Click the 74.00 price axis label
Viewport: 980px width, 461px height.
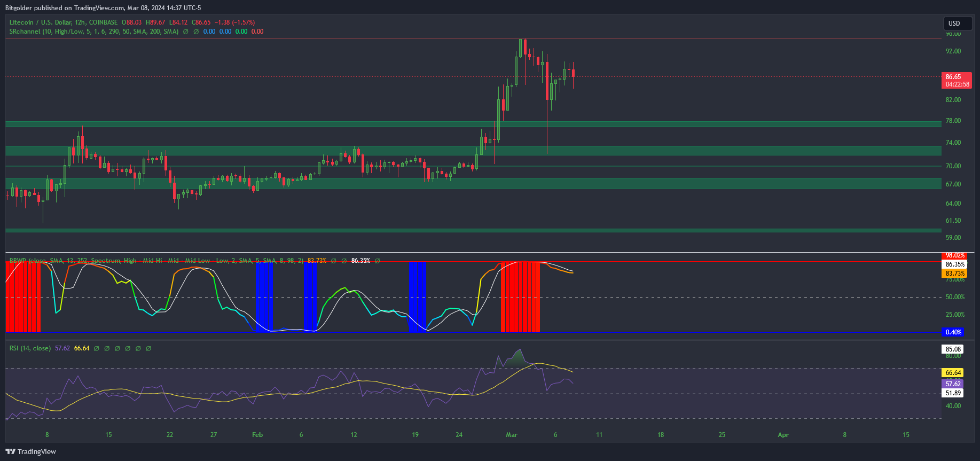click(x=953, y=143)
